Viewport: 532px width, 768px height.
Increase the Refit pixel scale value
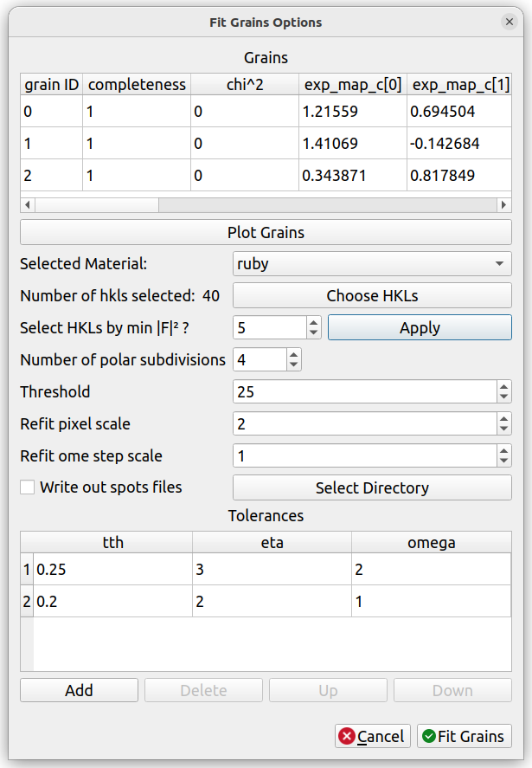pyautogui.click(x=504, y=418)
